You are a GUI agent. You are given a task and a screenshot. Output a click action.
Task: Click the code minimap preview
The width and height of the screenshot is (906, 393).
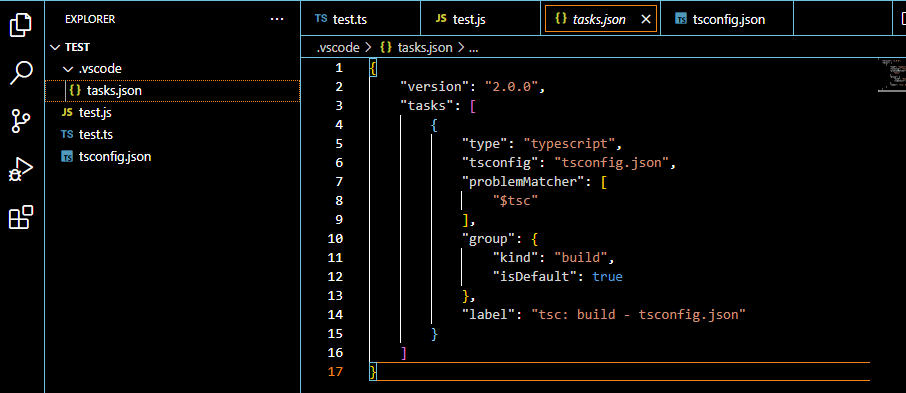point(891,74)
